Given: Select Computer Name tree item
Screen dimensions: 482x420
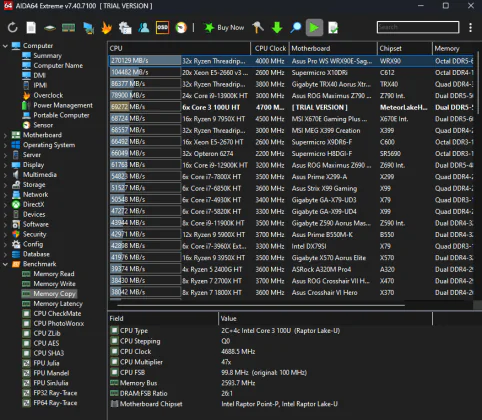Looking at the screenshot, I should click(x=58, y=66).
